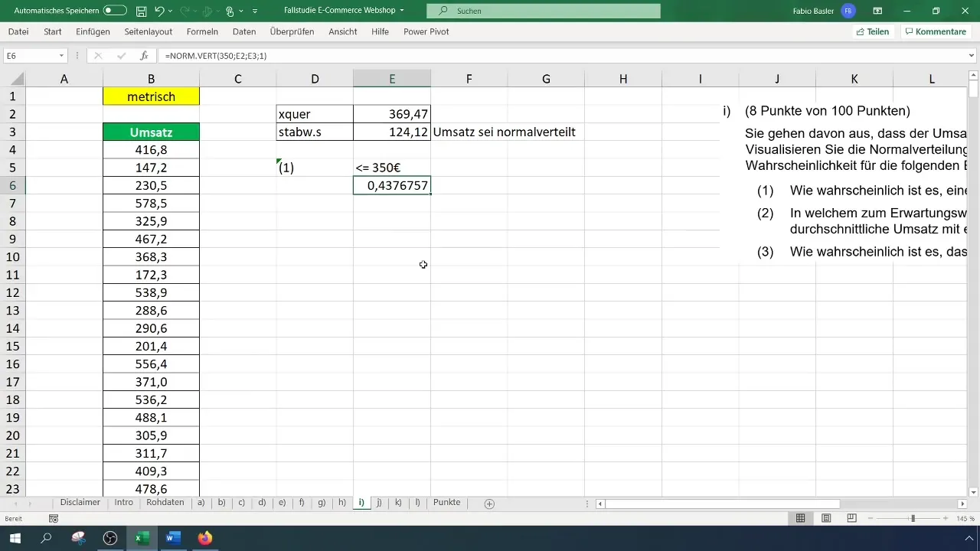Click the Suchen search box
980x551 pixels.
click(x=543, y=11)
